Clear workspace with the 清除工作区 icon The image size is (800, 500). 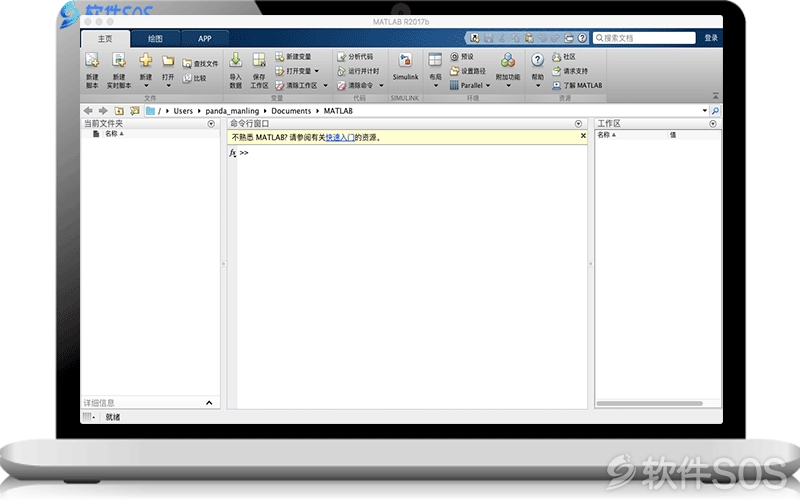tap(280, 85)
